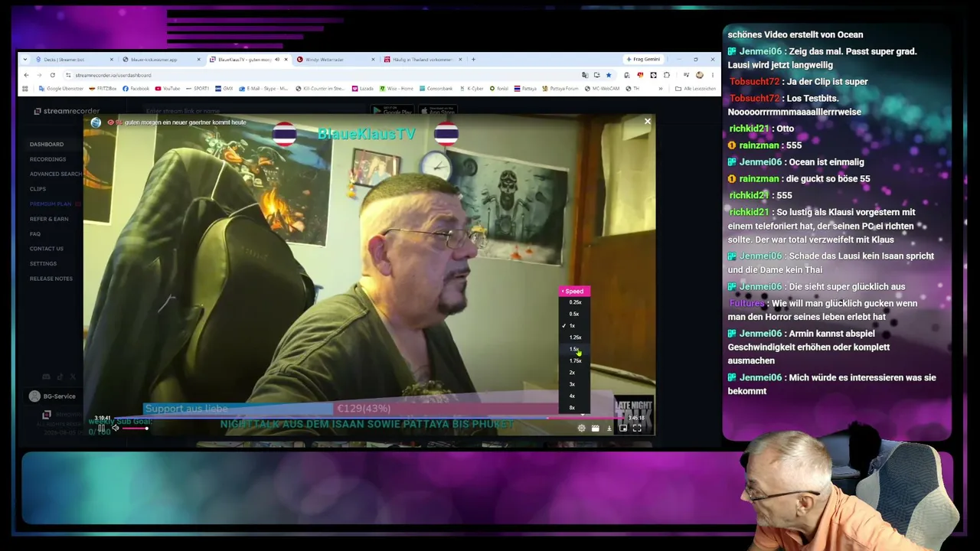
Task: Open FAQ in the sidebar
Action: [x=35, y=233]
